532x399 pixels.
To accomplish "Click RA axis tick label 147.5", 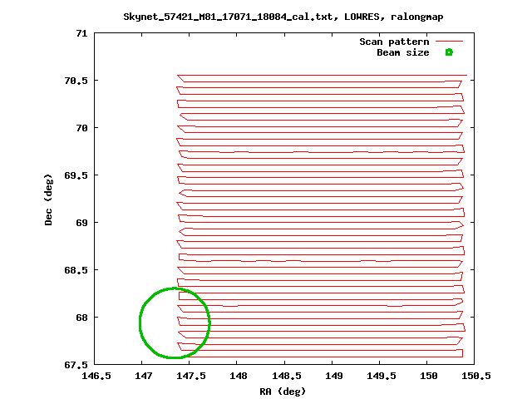I will (x=191, y=376).
